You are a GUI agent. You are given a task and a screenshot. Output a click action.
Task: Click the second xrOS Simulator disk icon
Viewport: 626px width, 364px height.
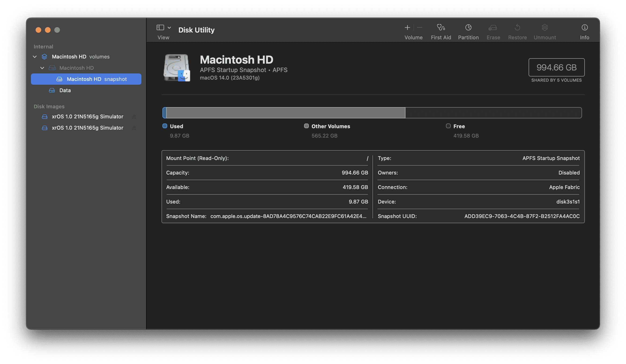(x=44, y=128)
